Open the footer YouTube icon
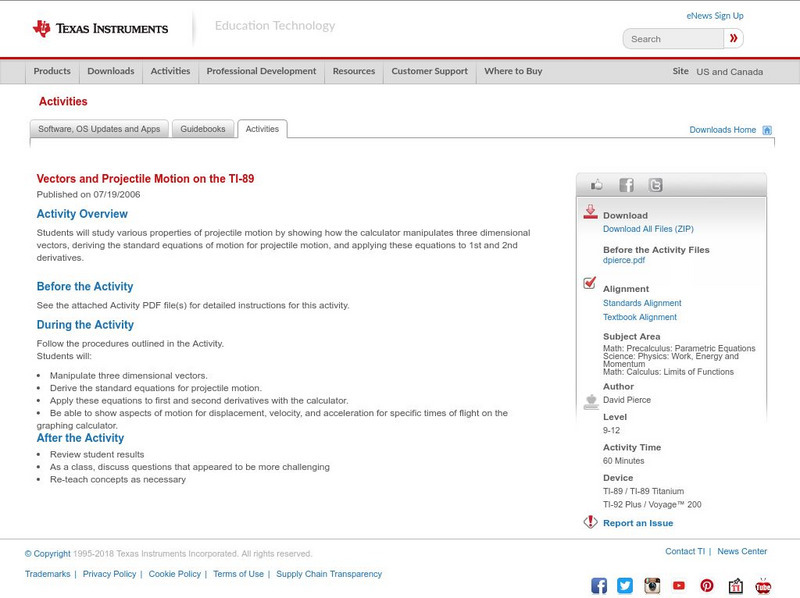Screen dimensions: 800x598 click(x=679, y=585)
